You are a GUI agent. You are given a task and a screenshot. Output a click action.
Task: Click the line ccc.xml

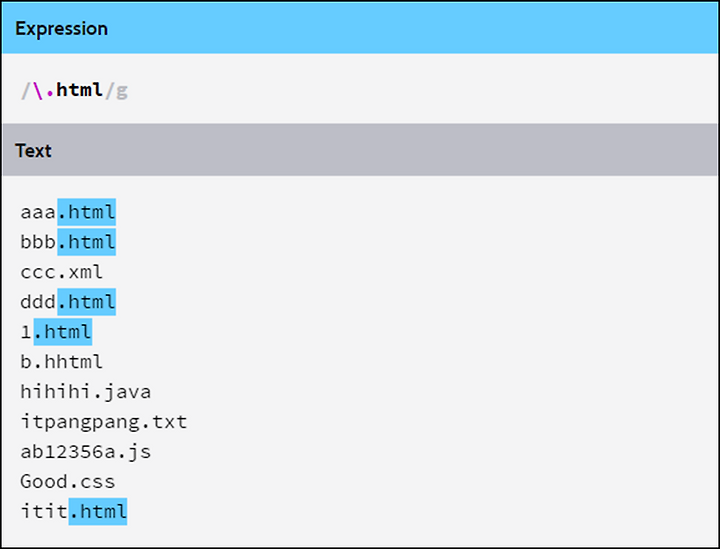click(x=62, y=272)
